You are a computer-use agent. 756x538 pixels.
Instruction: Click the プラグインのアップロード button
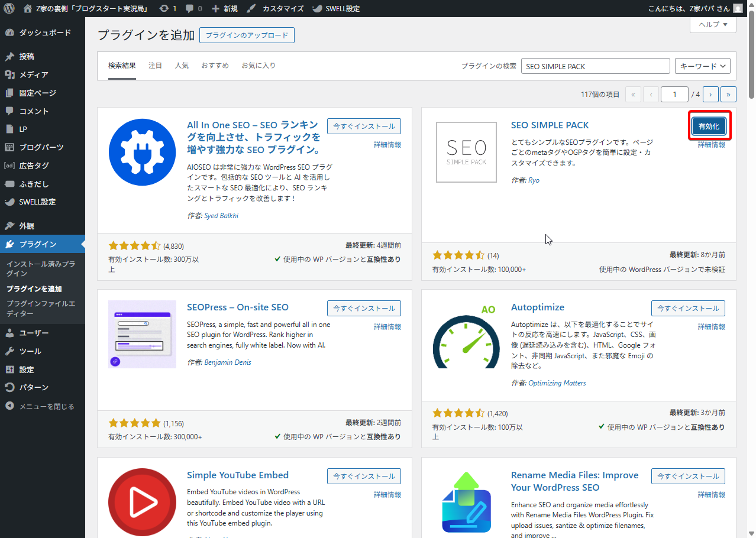247,35
